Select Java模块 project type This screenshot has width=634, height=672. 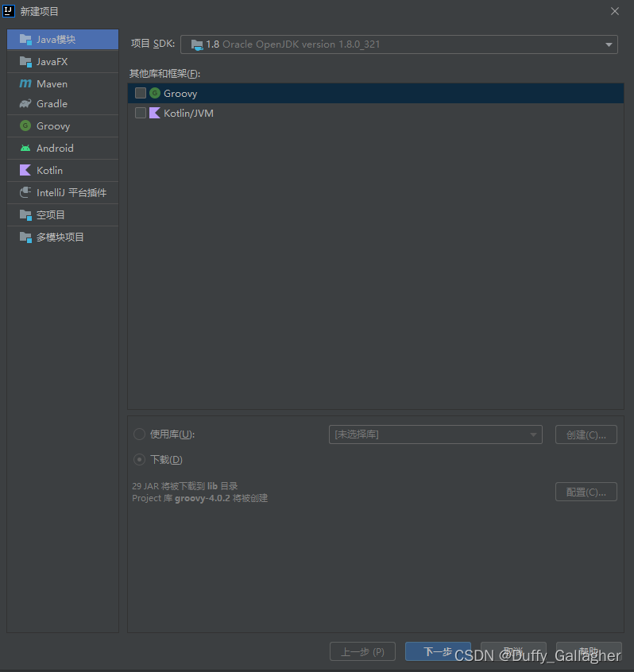(63, 40)
